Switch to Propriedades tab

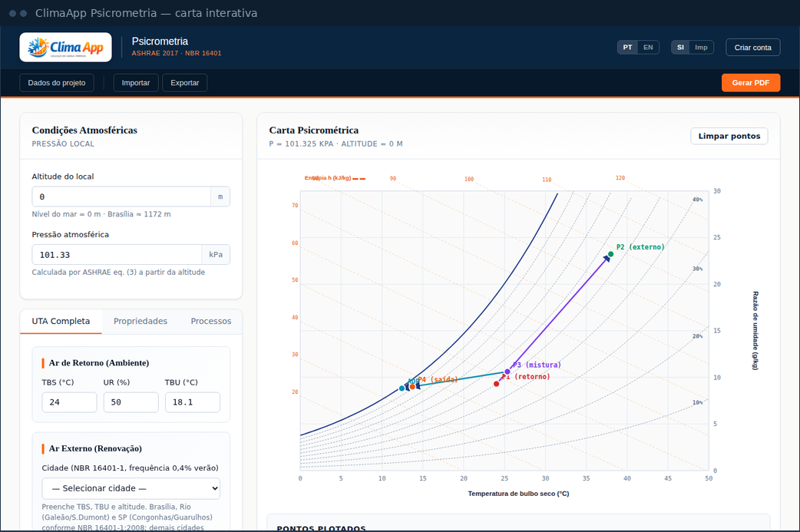point(140,321)
